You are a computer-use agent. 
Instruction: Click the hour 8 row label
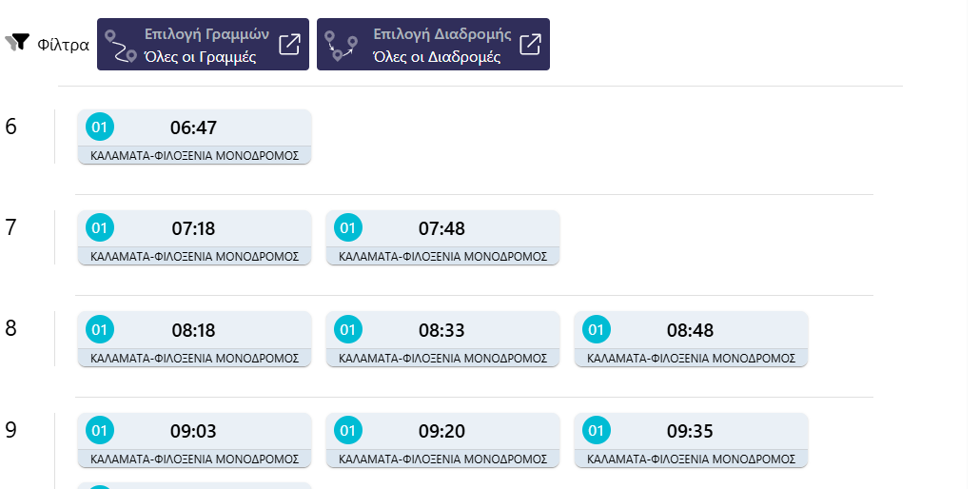pyautogui.click(x=10, y=328)
